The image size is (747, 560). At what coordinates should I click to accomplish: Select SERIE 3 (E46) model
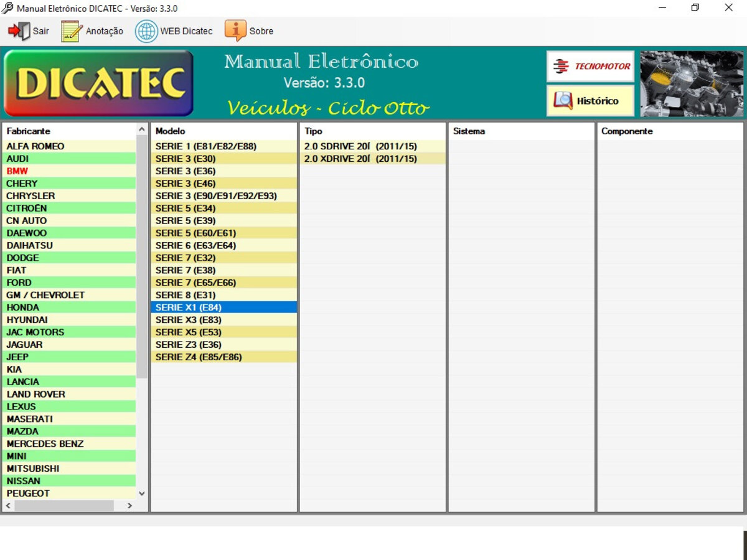click(186, 184)
